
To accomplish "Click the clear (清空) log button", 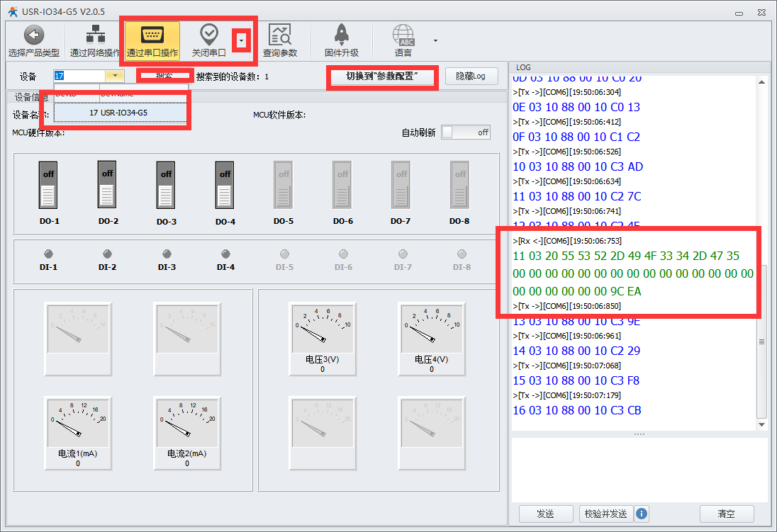I will [x=727, y=514].
